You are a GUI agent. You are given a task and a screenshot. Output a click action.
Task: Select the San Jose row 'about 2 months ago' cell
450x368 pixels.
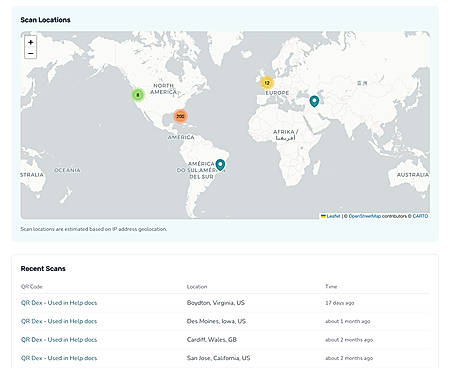(x=349, y=358)
